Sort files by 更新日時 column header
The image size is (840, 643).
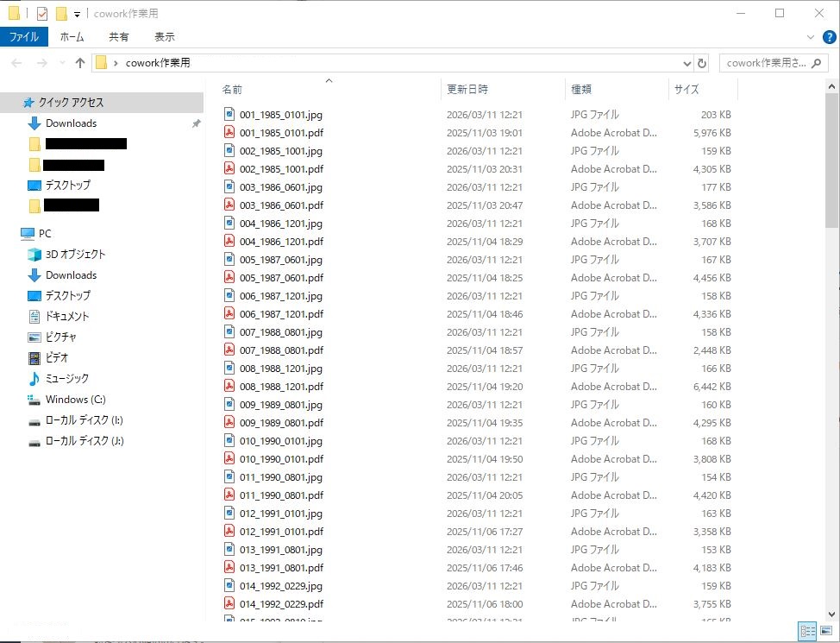point(467,89)
